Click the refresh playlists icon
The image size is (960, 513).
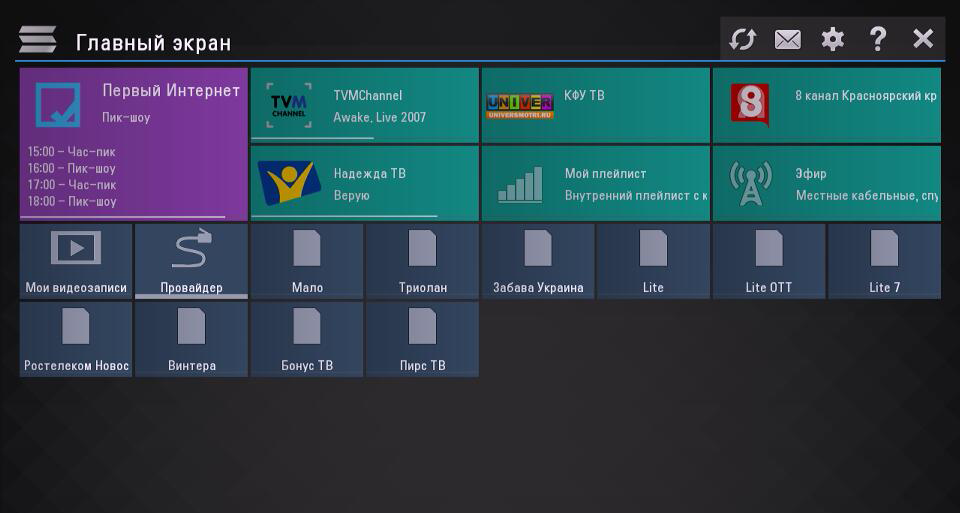(742, 40)
